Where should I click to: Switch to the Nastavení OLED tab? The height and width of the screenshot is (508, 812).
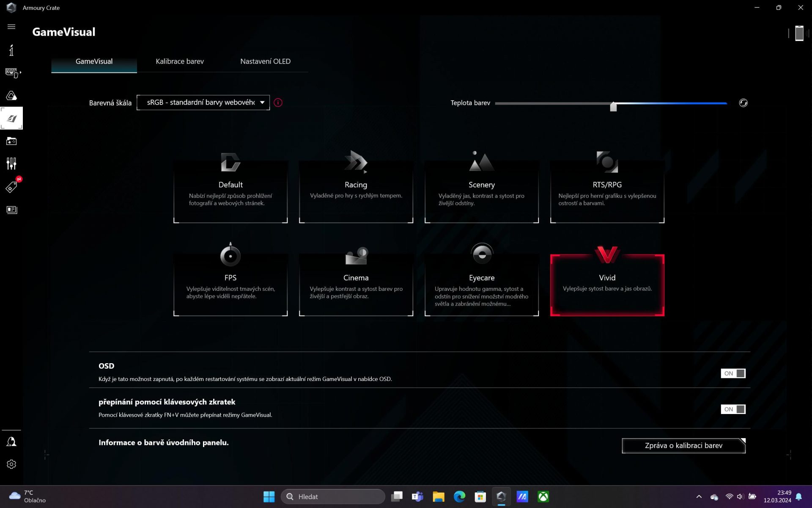tap(265, 61)
